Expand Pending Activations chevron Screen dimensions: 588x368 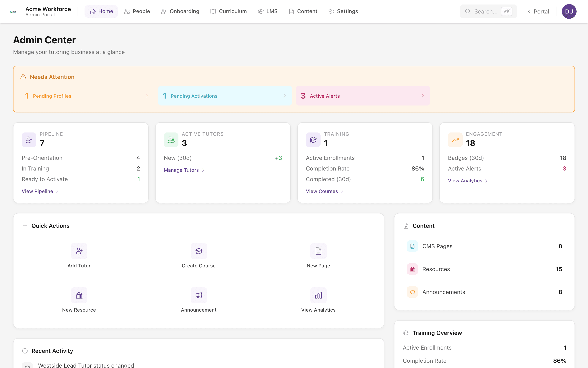(x=285, y=96)
